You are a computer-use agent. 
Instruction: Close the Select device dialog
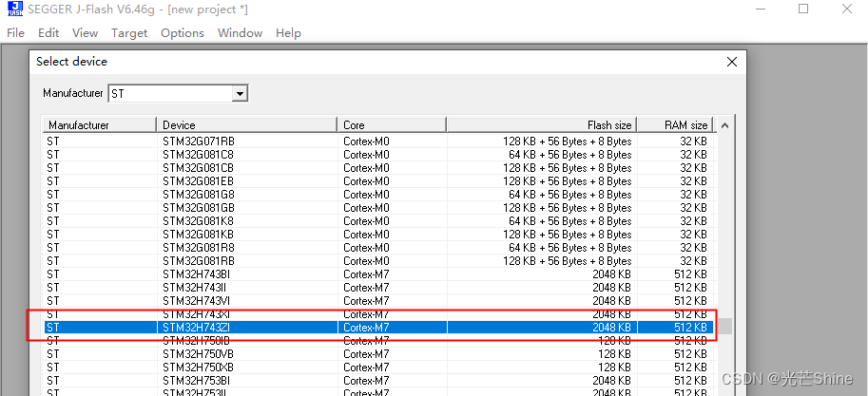pyautogui.click(x=732, y=62)
